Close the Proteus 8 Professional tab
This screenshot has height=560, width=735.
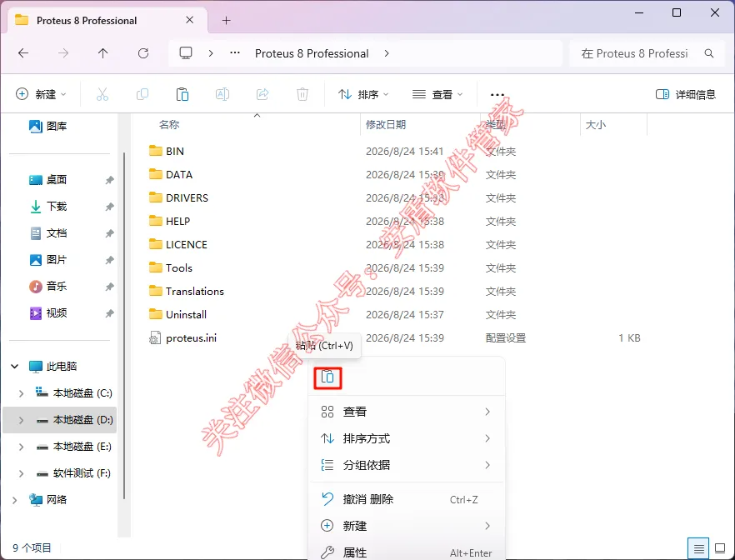tap(189, 20)
